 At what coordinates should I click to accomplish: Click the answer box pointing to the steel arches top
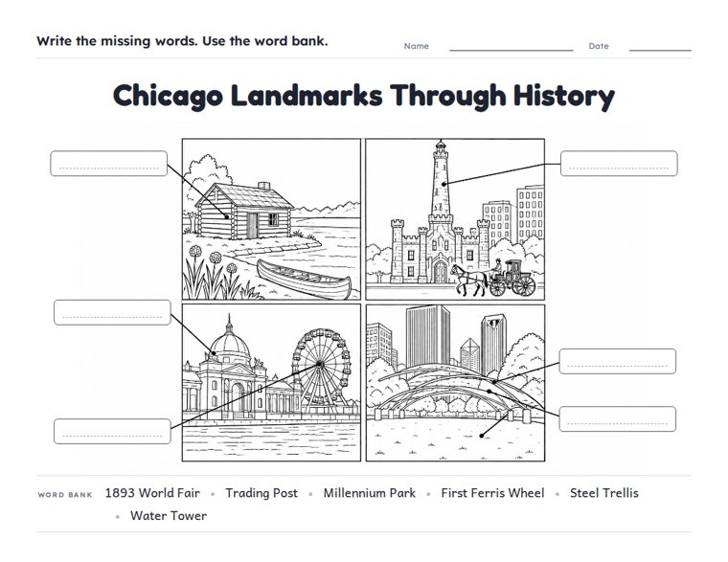pyautogui.click(x=618, y=361)
